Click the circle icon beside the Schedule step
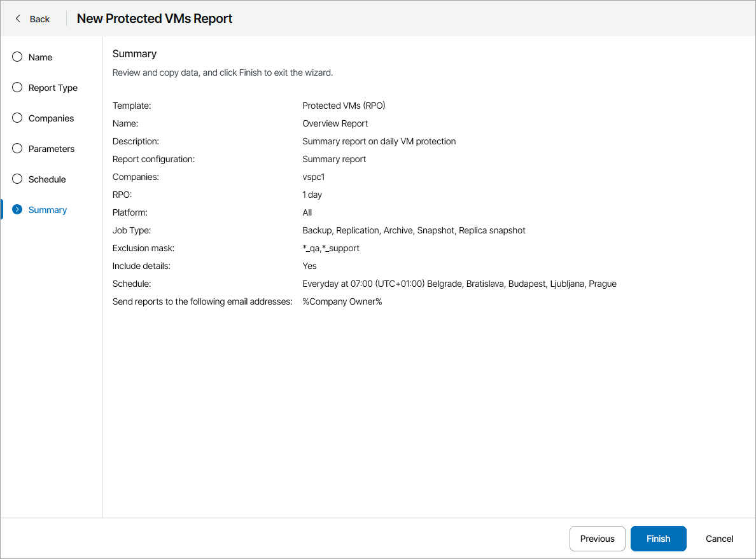The height and width of the screenshot is (559, 756). click(x=17, y=179)
